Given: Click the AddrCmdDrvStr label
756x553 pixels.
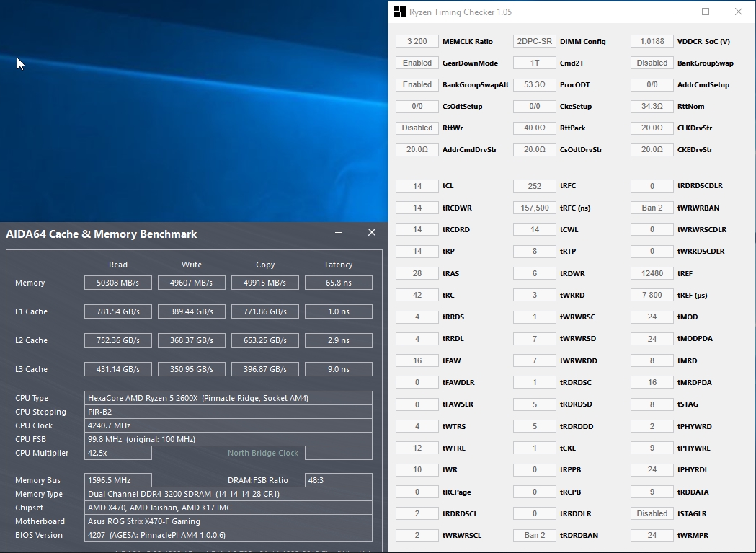Looking at the screenshot, I should click(469, 149).
